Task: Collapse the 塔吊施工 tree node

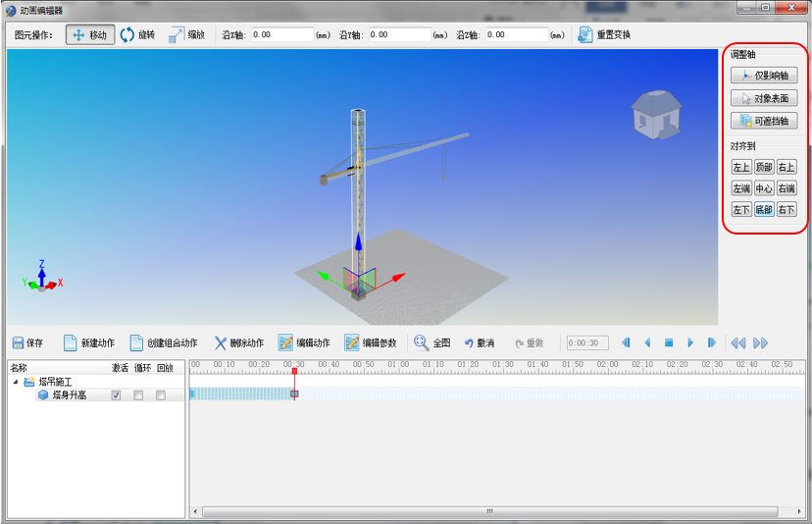Action: pyautogui.click(x=16, y=382)
